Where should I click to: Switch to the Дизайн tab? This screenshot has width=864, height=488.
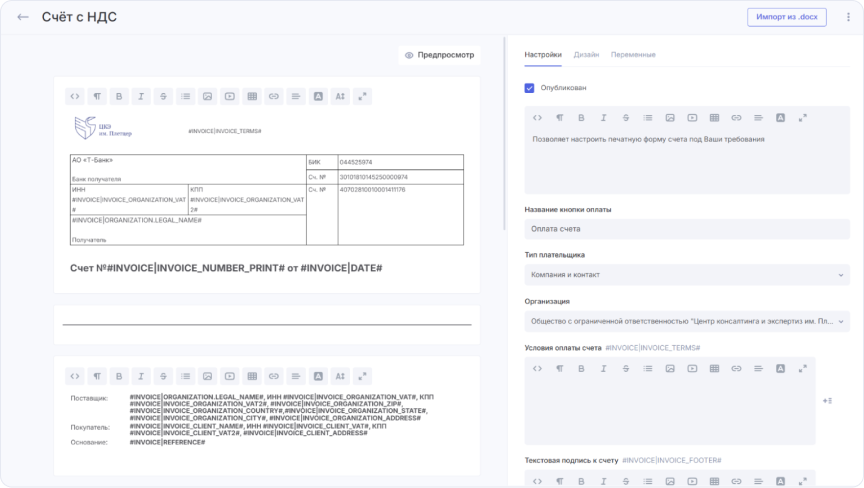click(586, 55)
